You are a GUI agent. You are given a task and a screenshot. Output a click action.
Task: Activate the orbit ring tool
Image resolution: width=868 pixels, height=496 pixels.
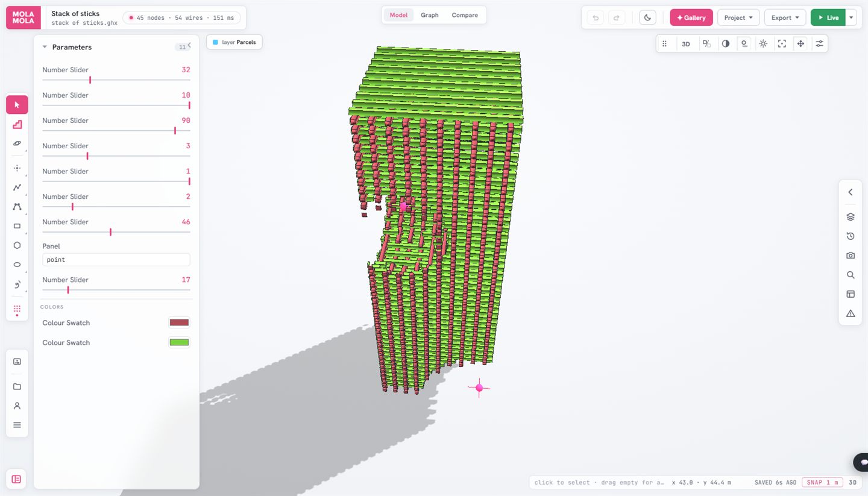tap(17, 143)
